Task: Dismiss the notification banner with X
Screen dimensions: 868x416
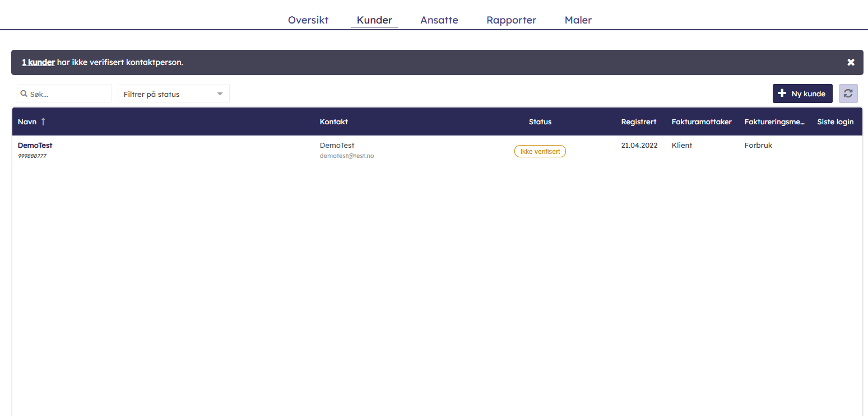Action: [x=851, y=62]
